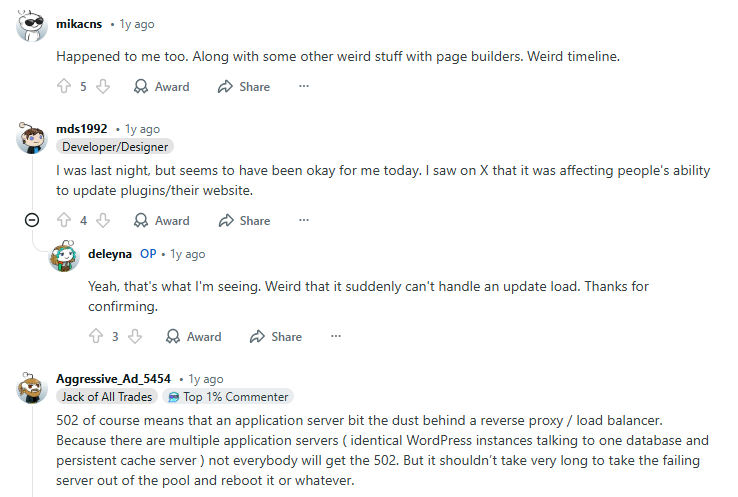Upvote mds1992's comment
The image size is (738, 497).
coord(65,221)
